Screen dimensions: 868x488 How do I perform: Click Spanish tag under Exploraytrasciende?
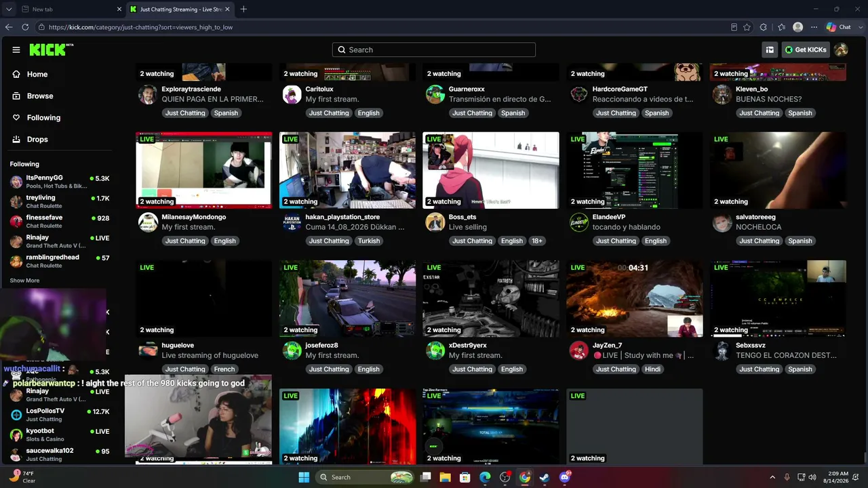tap(226, 113)
